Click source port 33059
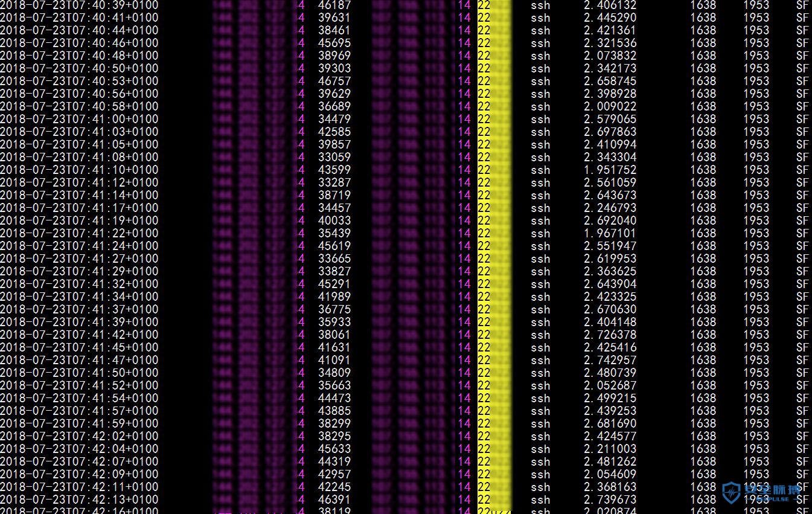This screenshot has width=812, height=514. click(x=334, y=157)
